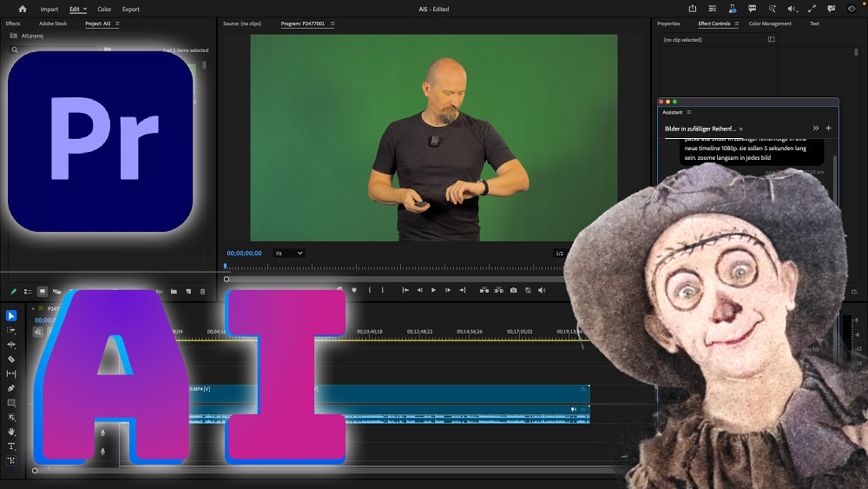
Task: Switch to the Export workspace
Action: click(x=131, y=9)
